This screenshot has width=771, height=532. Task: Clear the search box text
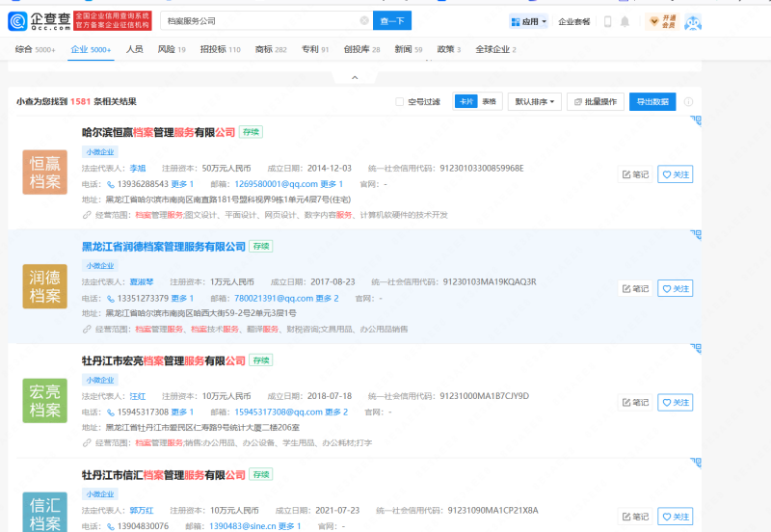(364, 20)
